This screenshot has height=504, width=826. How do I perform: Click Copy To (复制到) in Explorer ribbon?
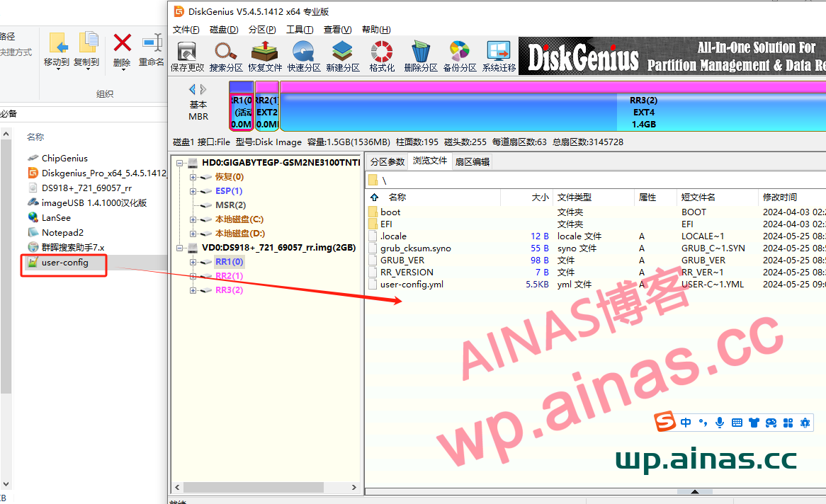(86, 50)
